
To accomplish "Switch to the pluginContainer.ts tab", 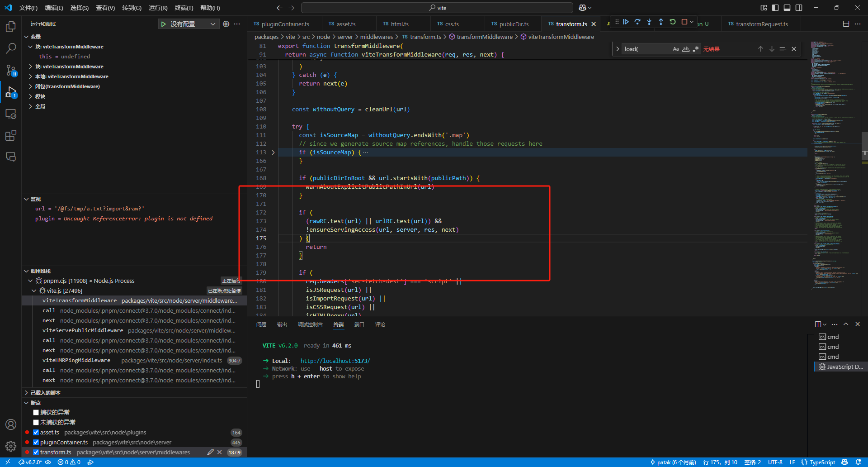I will tap(285, 24).
